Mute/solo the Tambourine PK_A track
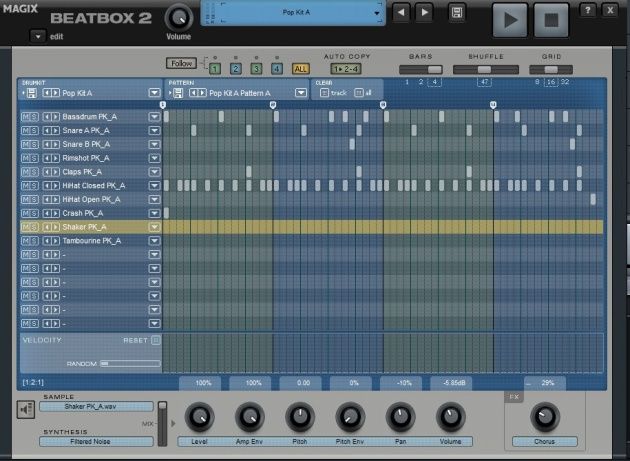This screenshot has height=461, width=630. click(x=30, y=241)
